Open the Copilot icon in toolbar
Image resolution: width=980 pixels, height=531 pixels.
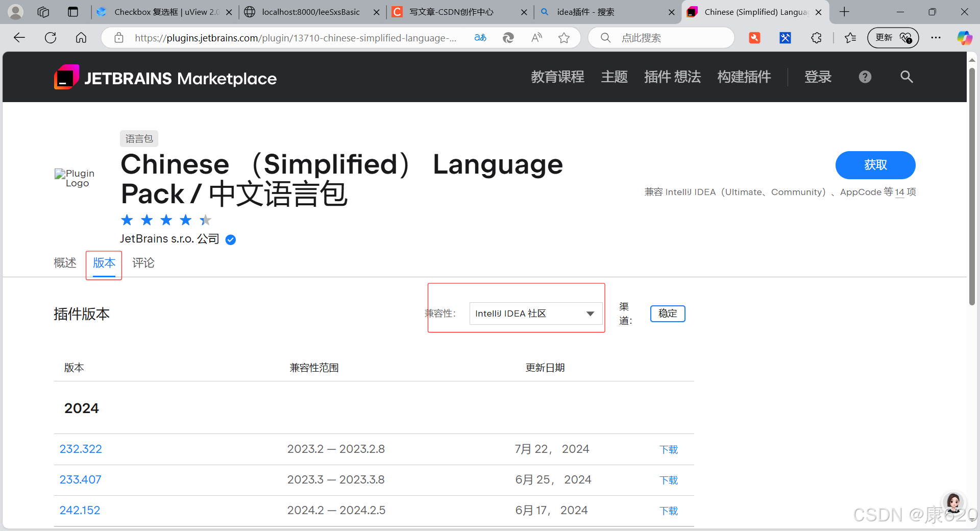pos(964,38)
